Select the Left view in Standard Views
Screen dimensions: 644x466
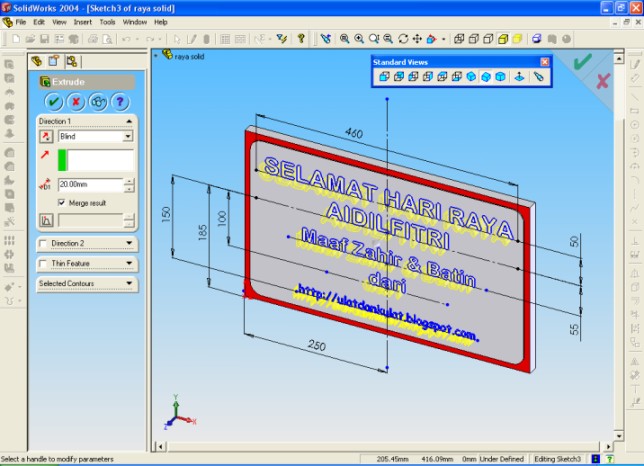[413, 76]
